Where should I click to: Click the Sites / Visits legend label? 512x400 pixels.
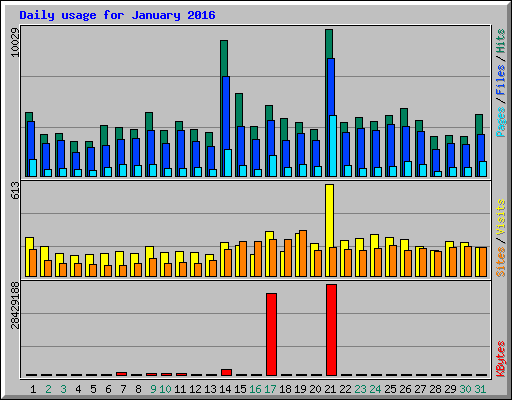click(x=500, y=238)
